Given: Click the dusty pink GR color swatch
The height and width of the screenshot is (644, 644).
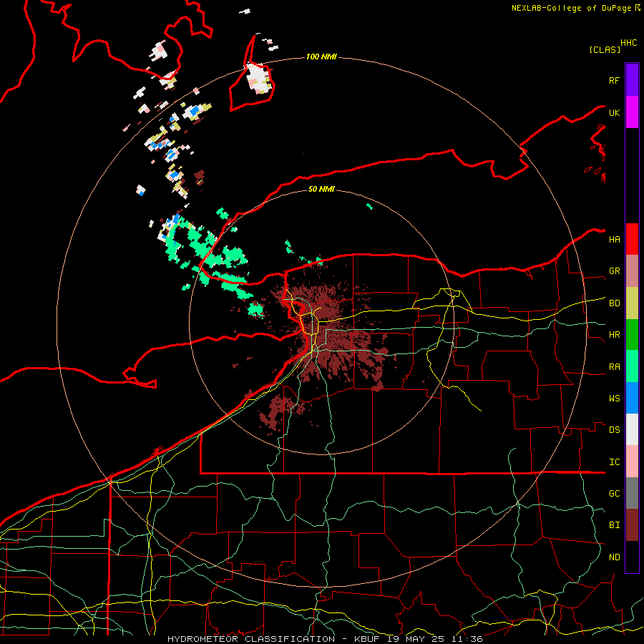Looking at the screenshot, I should [x=632, y=271].
